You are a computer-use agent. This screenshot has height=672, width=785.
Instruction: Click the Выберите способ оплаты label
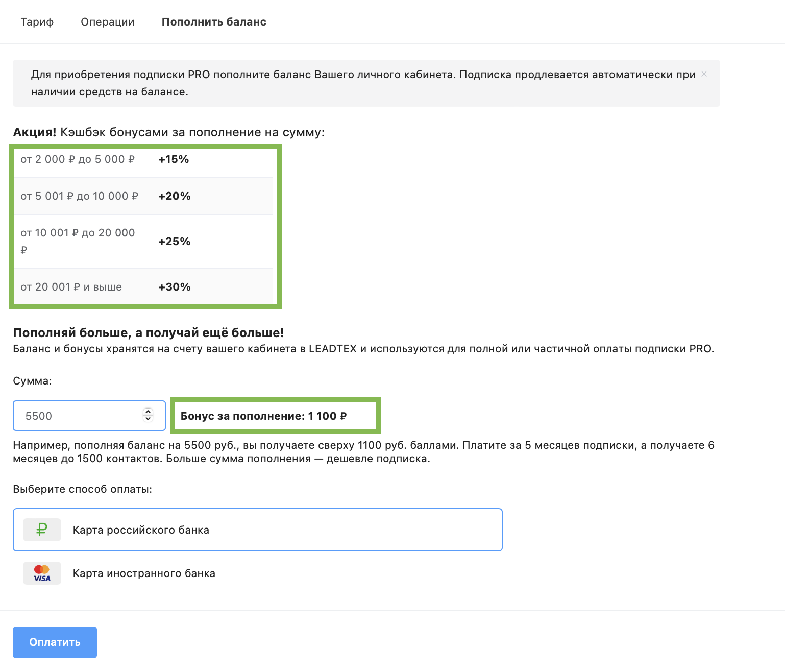coord(82,489)
